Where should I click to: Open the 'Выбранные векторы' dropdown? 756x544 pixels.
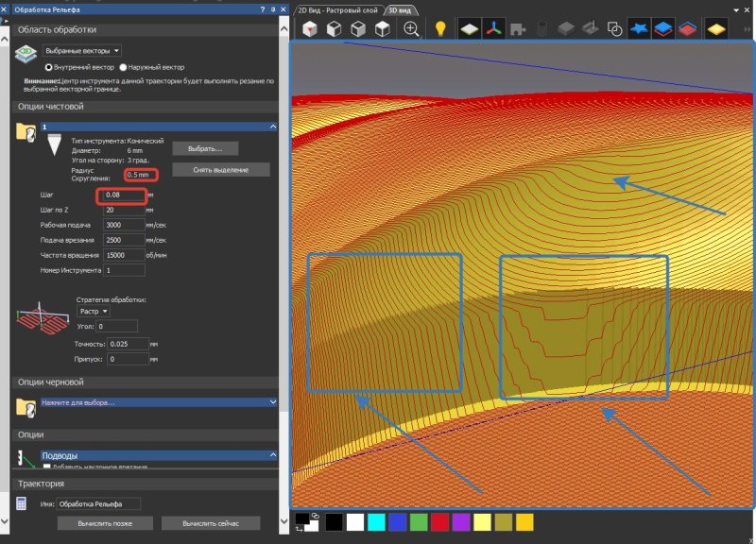click(83, 50)
